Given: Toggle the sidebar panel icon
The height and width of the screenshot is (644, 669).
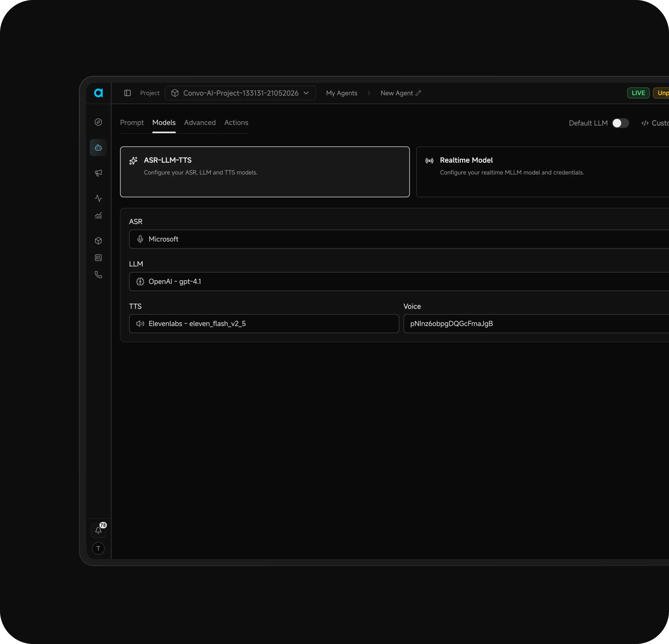Looking at the screenshot, I should click(x=127, y=93).
